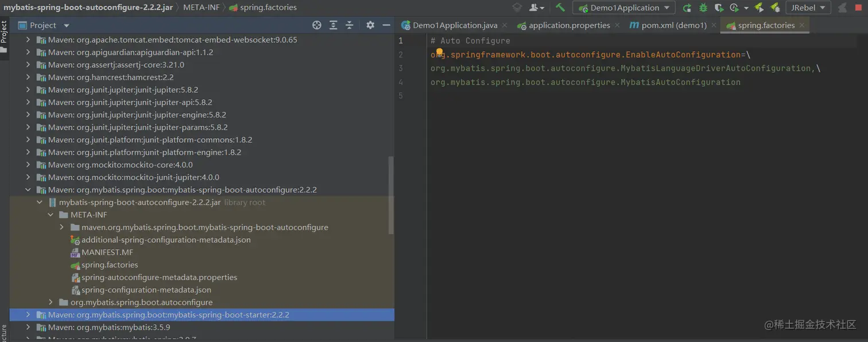Open the JRebel dropdown
Image resolution: width=868 pixels, height=342 pixels.
[808, 8]
